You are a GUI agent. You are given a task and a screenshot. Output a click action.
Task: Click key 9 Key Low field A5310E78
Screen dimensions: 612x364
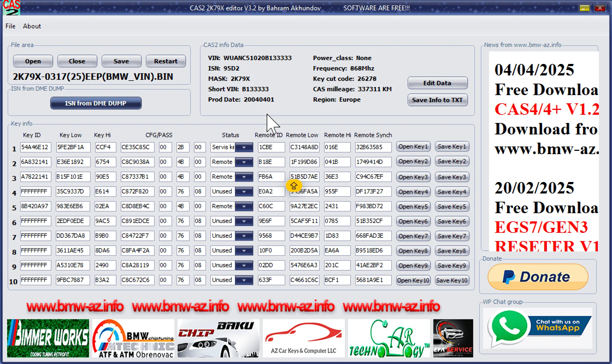tap(73, 265)
